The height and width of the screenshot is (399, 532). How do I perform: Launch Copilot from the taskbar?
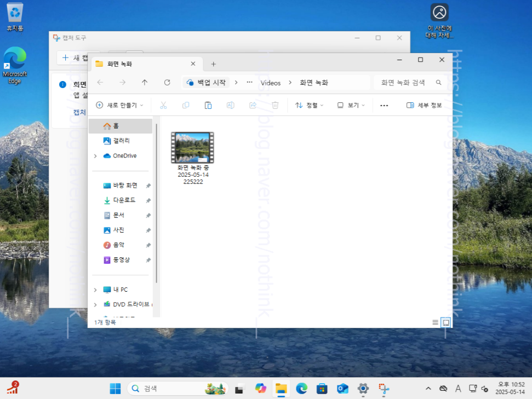click(x=261, y=389)
